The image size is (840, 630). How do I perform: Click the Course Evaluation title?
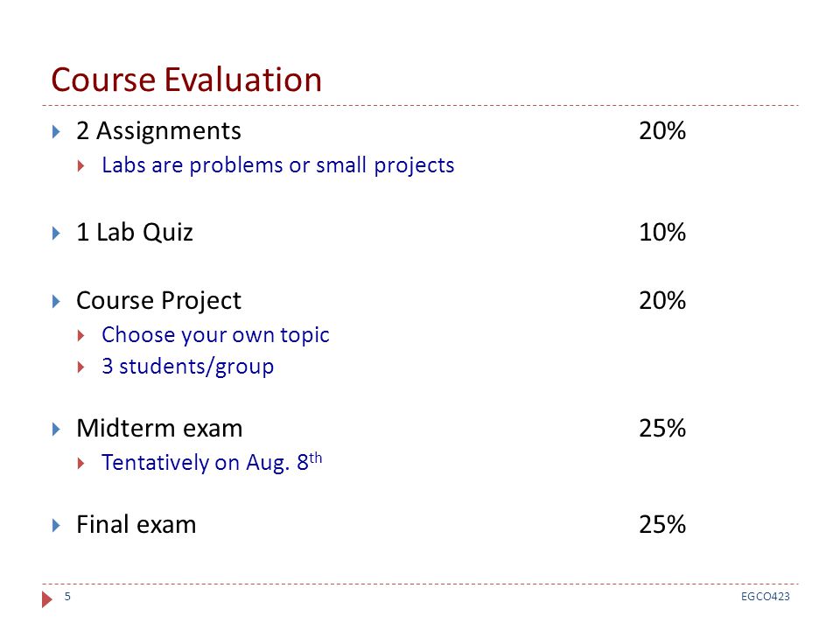(186, 80)
